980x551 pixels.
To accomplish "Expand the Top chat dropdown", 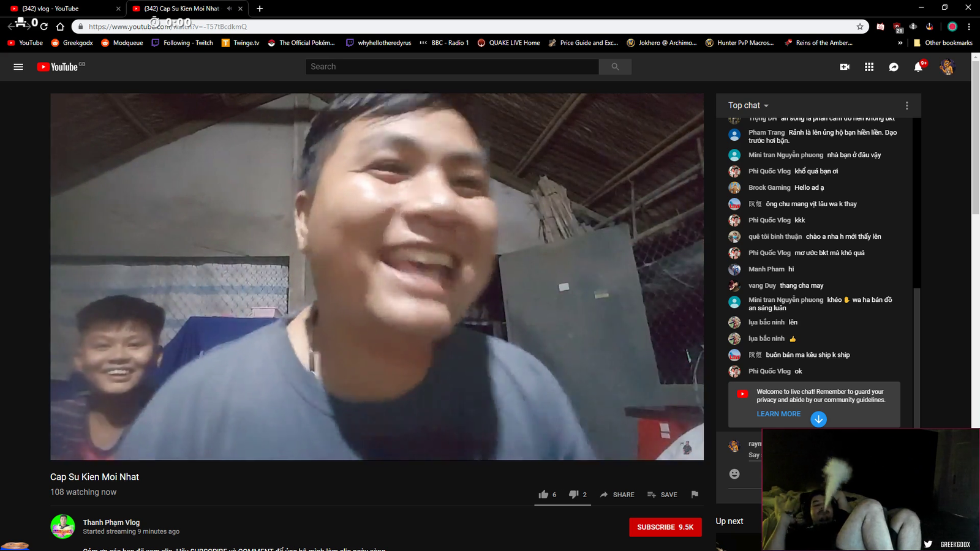I will (748, 105).
